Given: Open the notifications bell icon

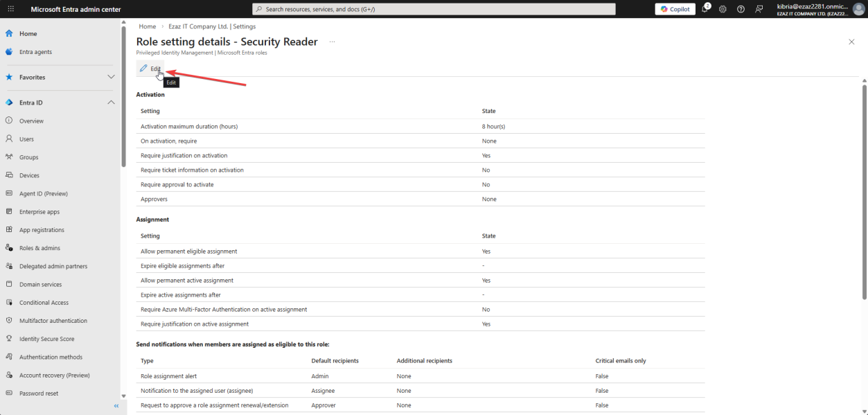Looking at the screenshot, I should [x=705, y=9].
